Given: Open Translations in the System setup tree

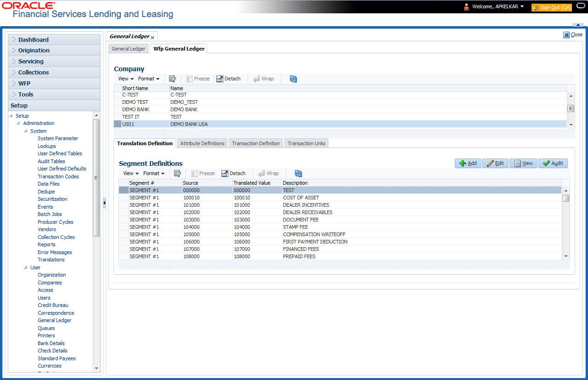Looking at the screenshot, I should click(x=51, y=260).
